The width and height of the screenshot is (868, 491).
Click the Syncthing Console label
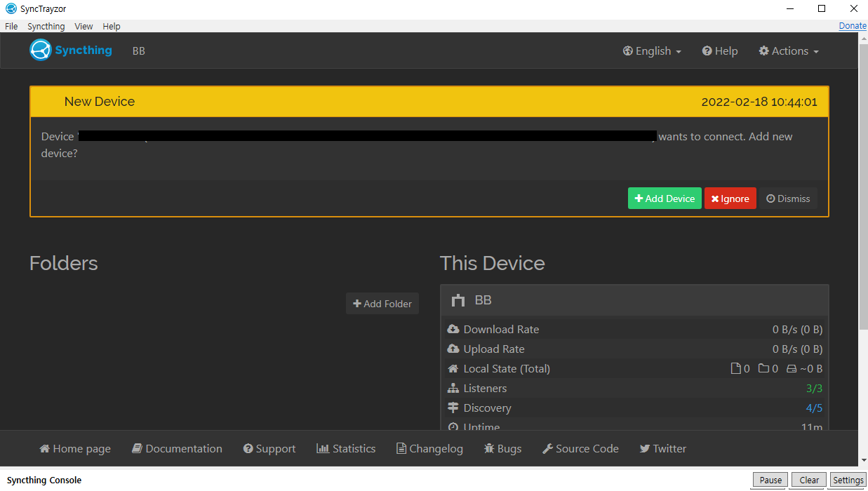coord(44,480)
